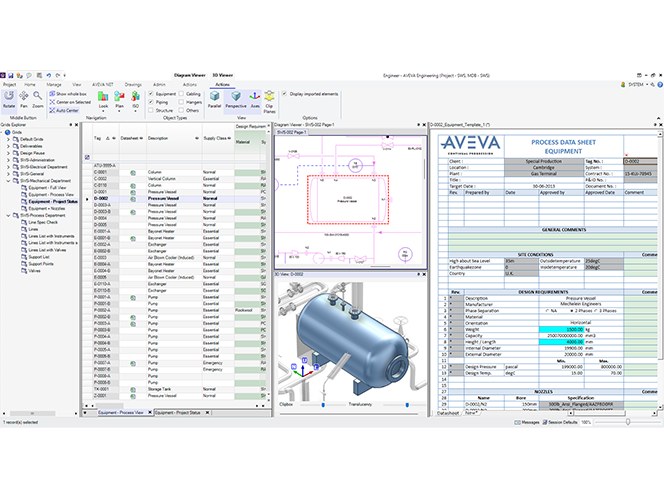Enable the Others object type checkbox
The height and width of the screenshot is (498, 664).
(181, 110)
